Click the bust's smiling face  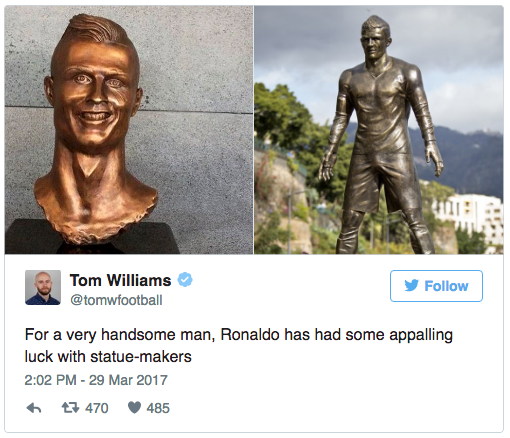(97, 97)
